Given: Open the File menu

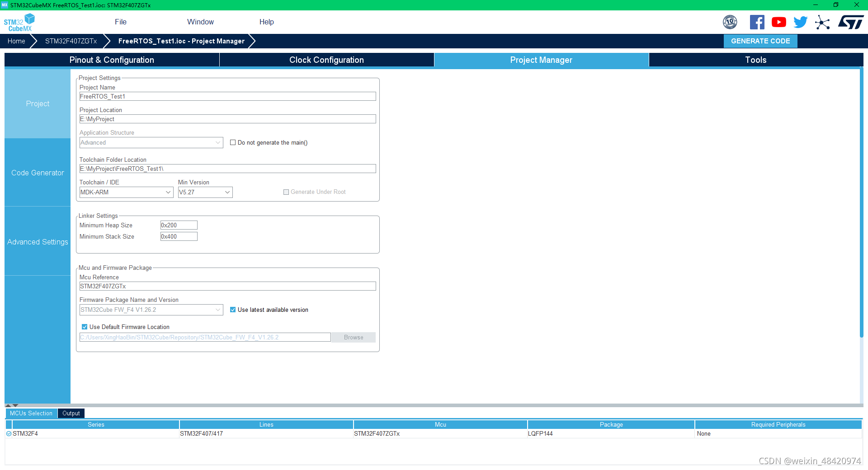Looking at the screenshot, I should (121, 22).
